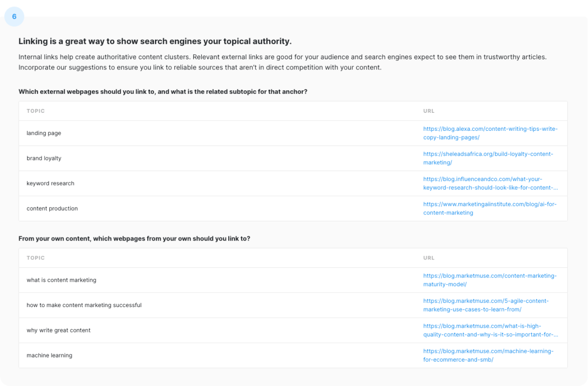The width and height of the screenshot is (588, 386).
Task: Open the marketmuse content-marketing-maturity-model link
Action: click(490, 280)
